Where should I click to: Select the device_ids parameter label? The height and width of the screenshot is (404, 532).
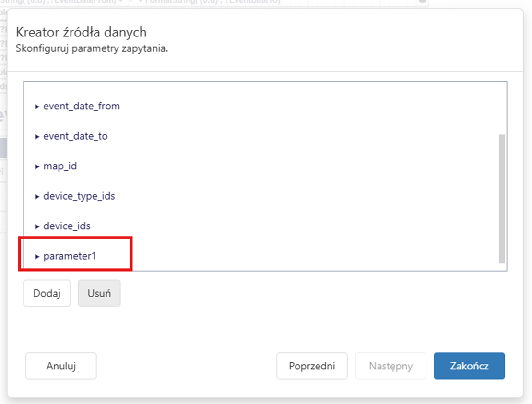pos(67,226)
